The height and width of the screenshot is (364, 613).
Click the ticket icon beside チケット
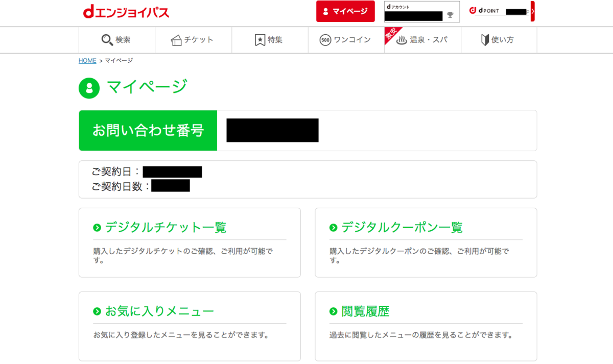[176, 40]
